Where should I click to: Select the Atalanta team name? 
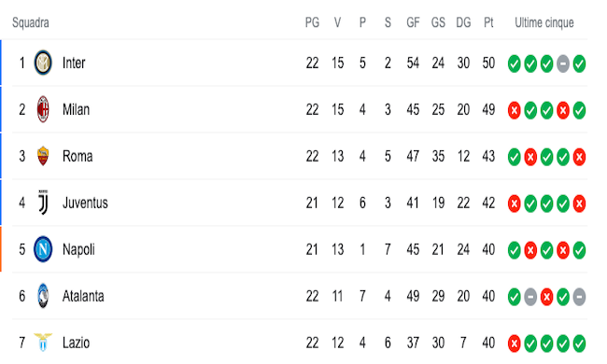[x=83, y=296]
